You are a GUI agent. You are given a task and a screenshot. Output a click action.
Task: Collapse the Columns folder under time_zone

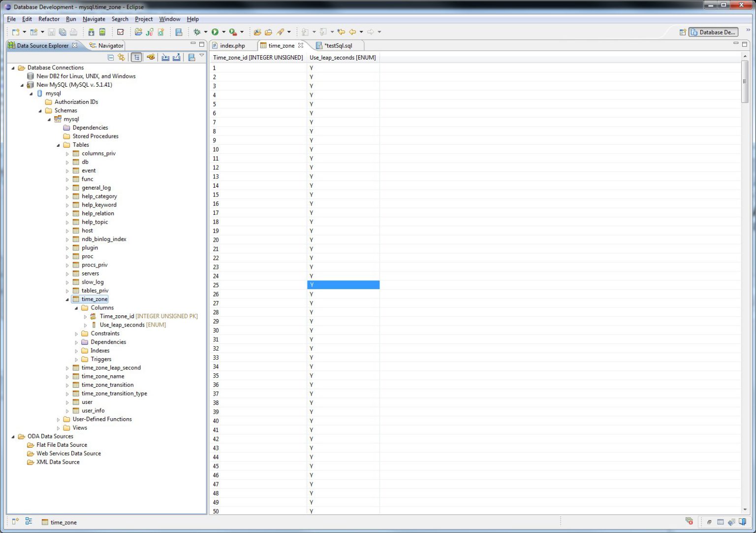76,307
